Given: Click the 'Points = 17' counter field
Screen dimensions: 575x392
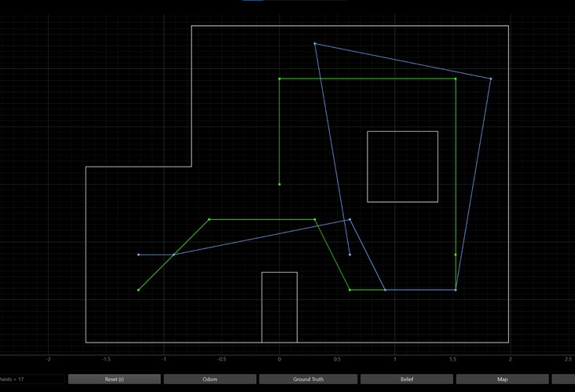Looking at the screenshot, I should pos(31,379).
